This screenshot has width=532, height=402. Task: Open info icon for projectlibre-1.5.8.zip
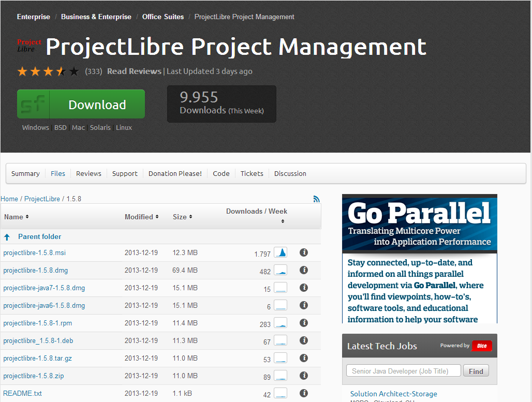click(304, 376)
